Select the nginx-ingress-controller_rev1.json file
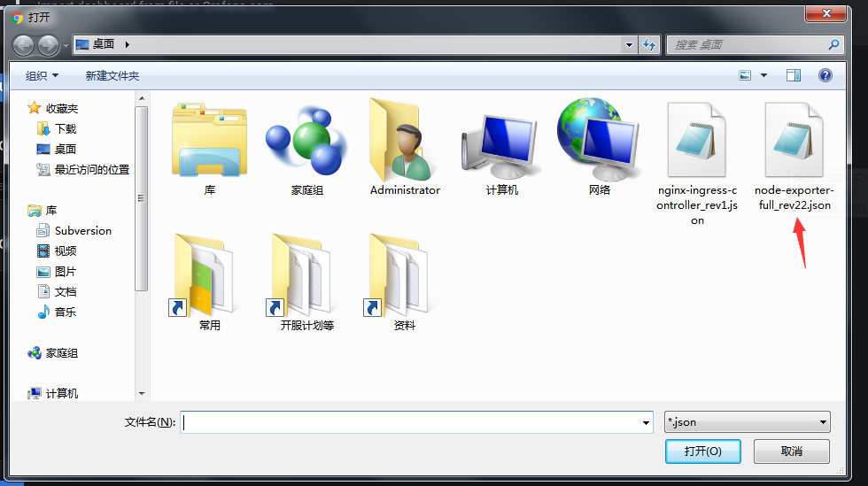Image resolution: width=868 pixels, height=486 pixels. (x=697, y=142)
